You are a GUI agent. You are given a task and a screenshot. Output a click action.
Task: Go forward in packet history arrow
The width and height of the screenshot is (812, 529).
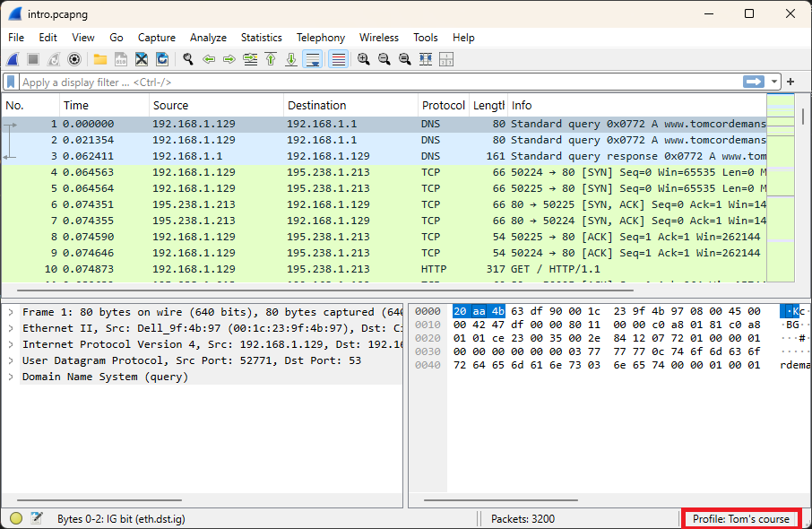(229, 59)
